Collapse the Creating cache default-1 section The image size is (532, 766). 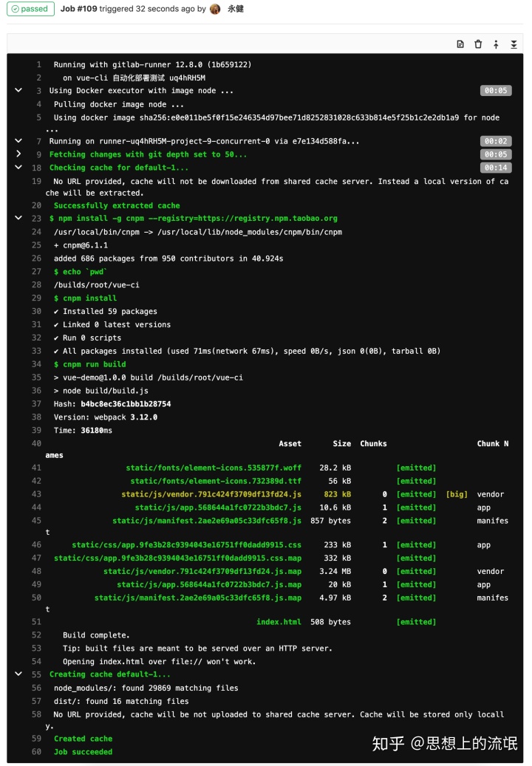click(18, 674)
